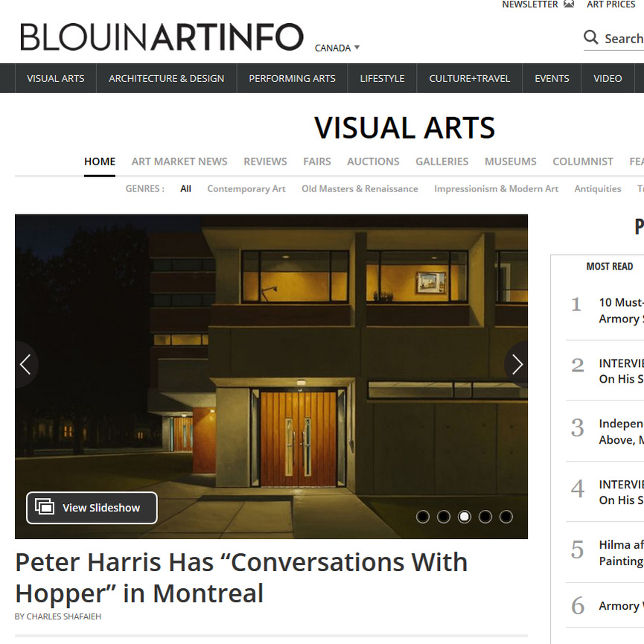This screenshot has height=644, width=644.
Task: Advance to next slide arrow
Action: [517, 364]
